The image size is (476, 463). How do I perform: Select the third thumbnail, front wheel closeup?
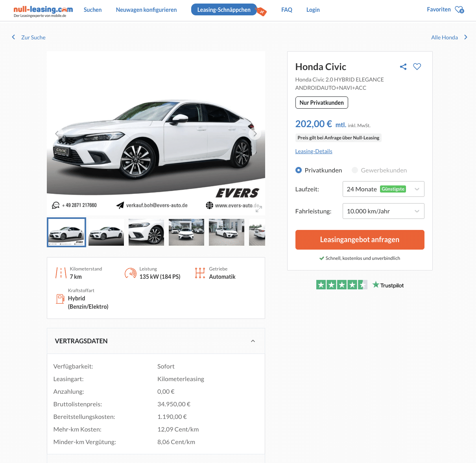click(146, 232)
